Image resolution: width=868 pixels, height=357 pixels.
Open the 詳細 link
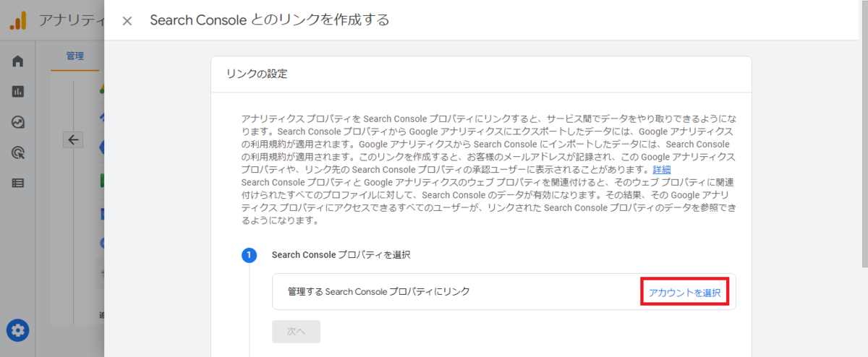click(662, 169)
